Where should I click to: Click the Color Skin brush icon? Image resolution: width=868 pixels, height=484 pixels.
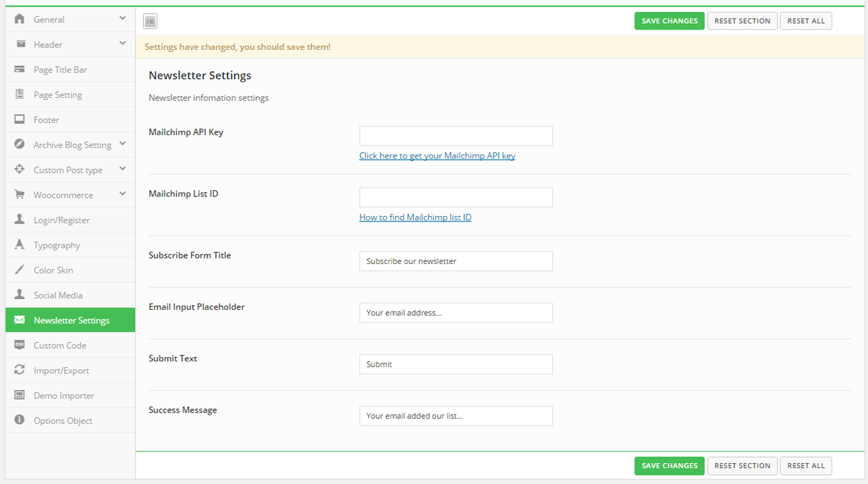point(20,269)
